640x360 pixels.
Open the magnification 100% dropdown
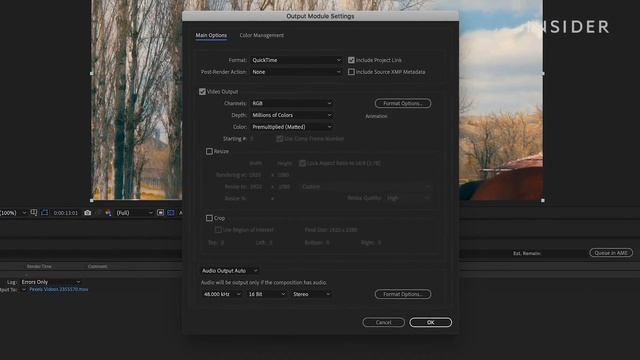(13, 213)
